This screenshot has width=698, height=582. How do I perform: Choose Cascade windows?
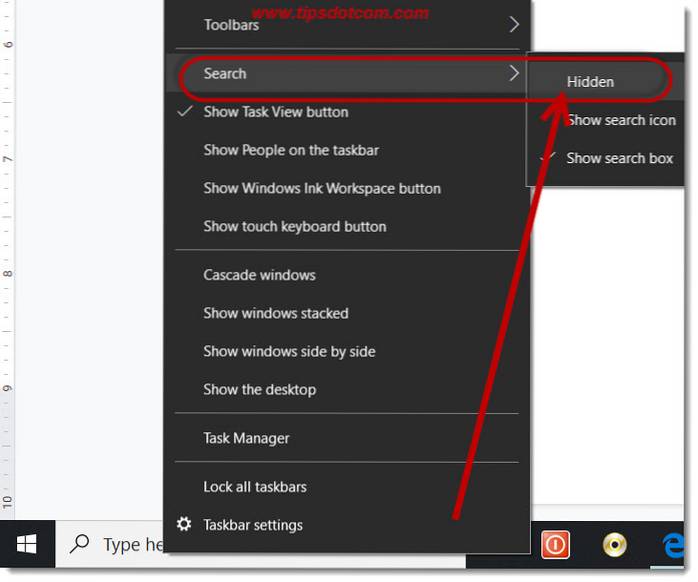click(259, 275)
